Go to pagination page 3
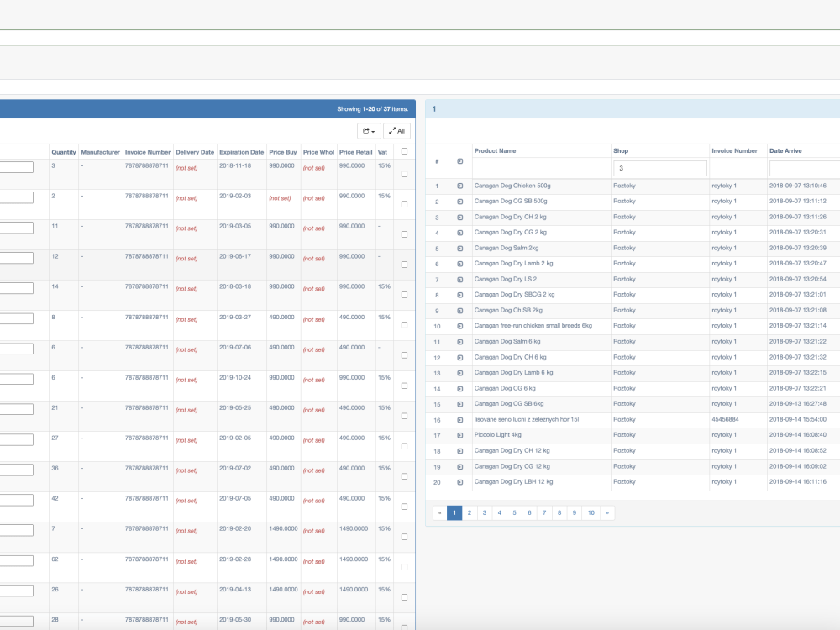The width and height of the screenshot is (840, 630). (485, 512)
